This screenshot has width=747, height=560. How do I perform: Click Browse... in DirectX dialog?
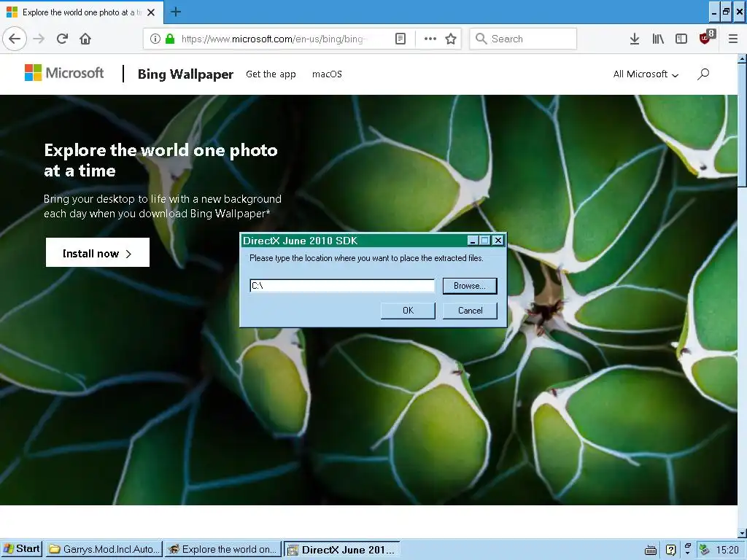(470, 286)
